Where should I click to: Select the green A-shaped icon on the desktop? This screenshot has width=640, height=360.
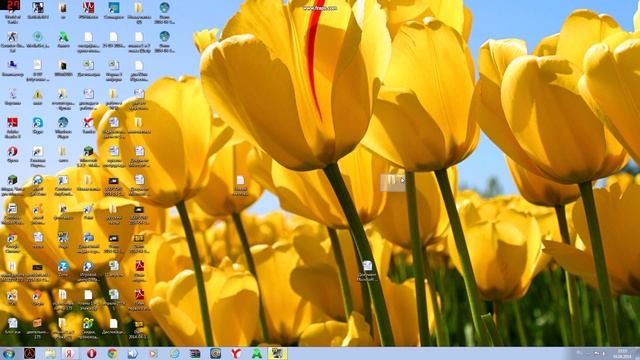[x=63, y=37]
